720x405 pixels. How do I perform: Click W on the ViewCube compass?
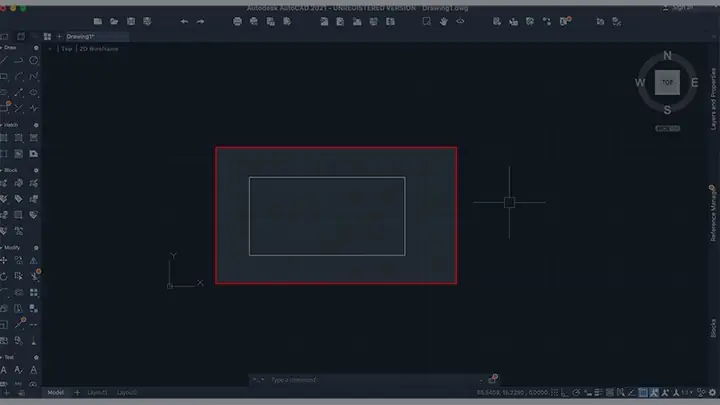tap(640, 83)
